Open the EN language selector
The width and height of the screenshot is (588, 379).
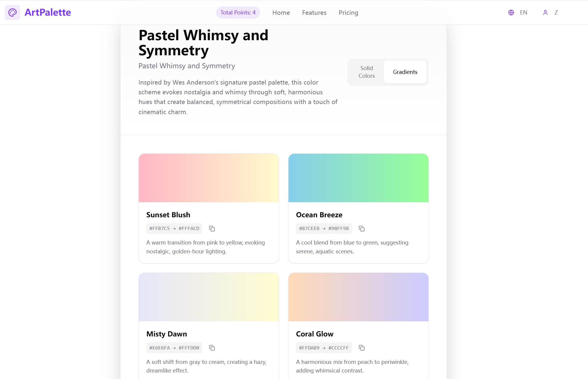523,12
